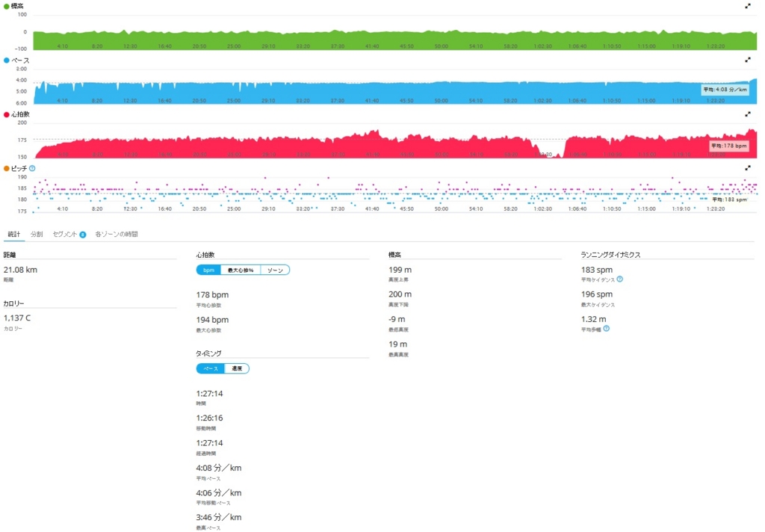
Task: Click the 1.32 m stride length value
Action: point(594,319)
